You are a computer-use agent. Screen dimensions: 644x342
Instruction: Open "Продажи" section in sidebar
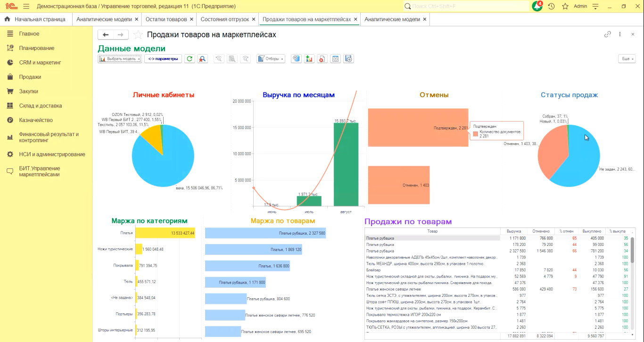[x=30, y=77]
